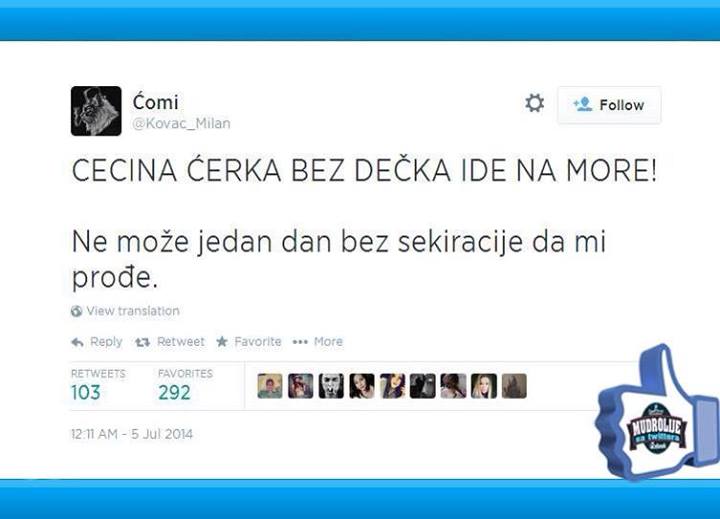The height and width of the screenshot is (519, 720).
Task: Click the globe icon for translation
Action: click(76, 311)
